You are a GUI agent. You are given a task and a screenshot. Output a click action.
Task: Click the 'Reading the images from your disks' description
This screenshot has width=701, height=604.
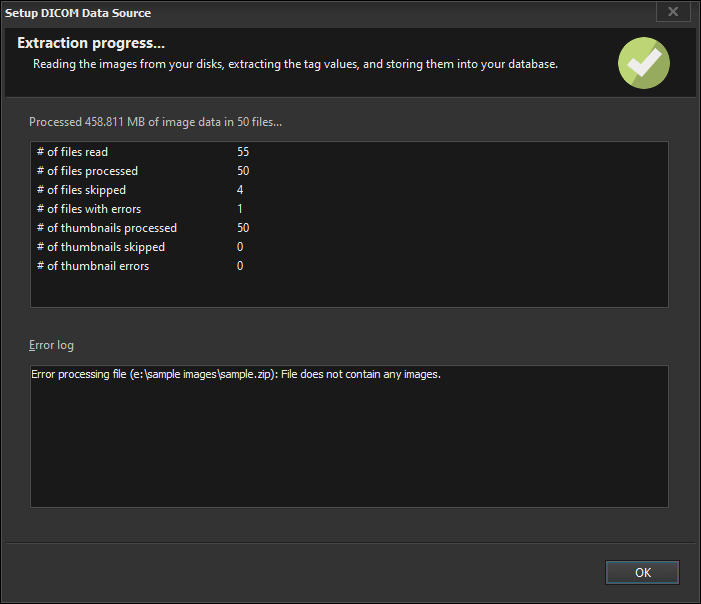[295, 64]
